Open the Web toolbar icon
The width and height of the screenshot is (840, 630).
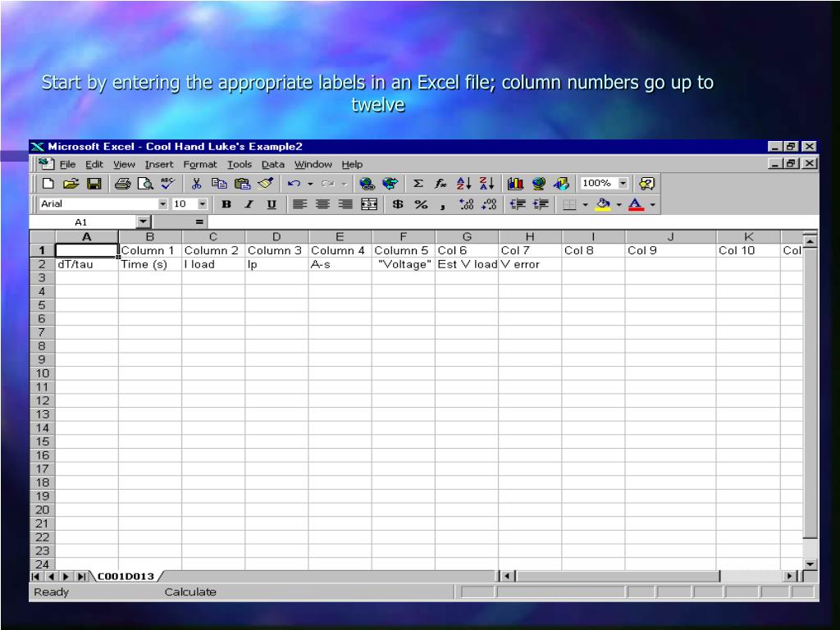390,184
